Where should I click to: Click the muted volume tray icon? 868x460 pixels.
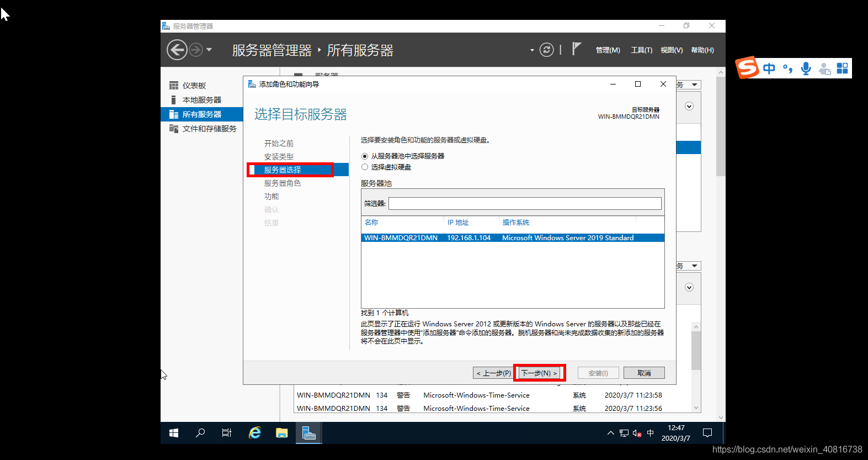[637, 433]
